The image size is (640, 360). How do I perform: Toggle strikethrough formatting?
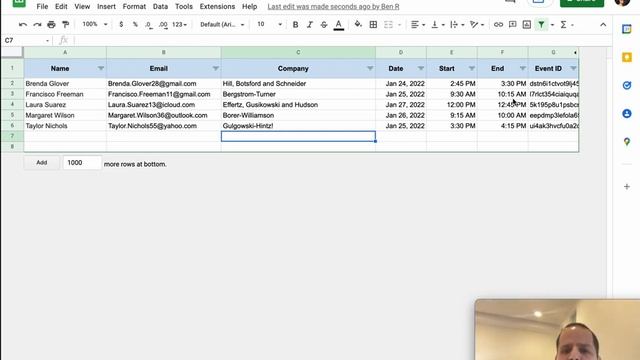tap(324, 24)
